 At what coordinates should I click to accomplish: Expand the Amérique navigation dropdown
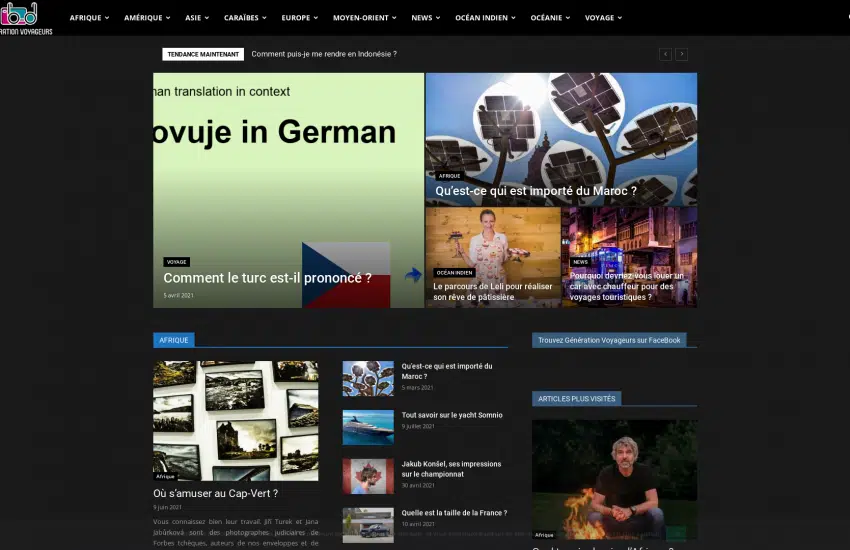(147, 18)
